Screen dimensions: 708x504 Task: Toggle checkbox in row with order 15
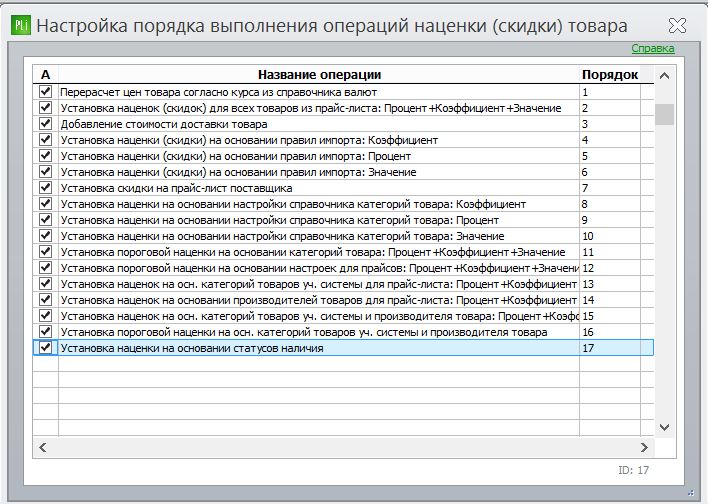(45, 316)
